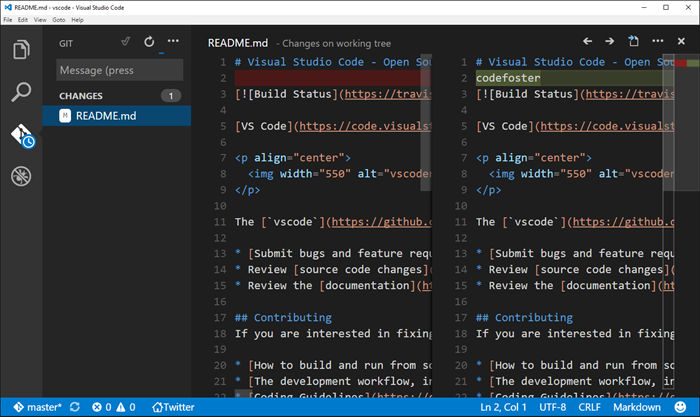Change the Markdown language mode in status bar
Image resolution: width=700 pixels, height=417 pixels.
637,407
